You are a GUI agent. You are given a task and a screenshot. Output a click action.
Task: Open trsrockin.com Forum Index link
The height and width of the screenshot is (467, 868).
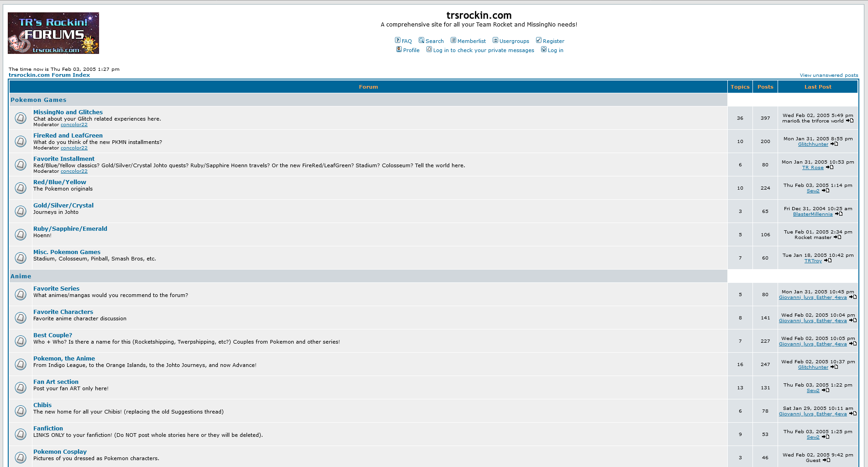[49, 75]
